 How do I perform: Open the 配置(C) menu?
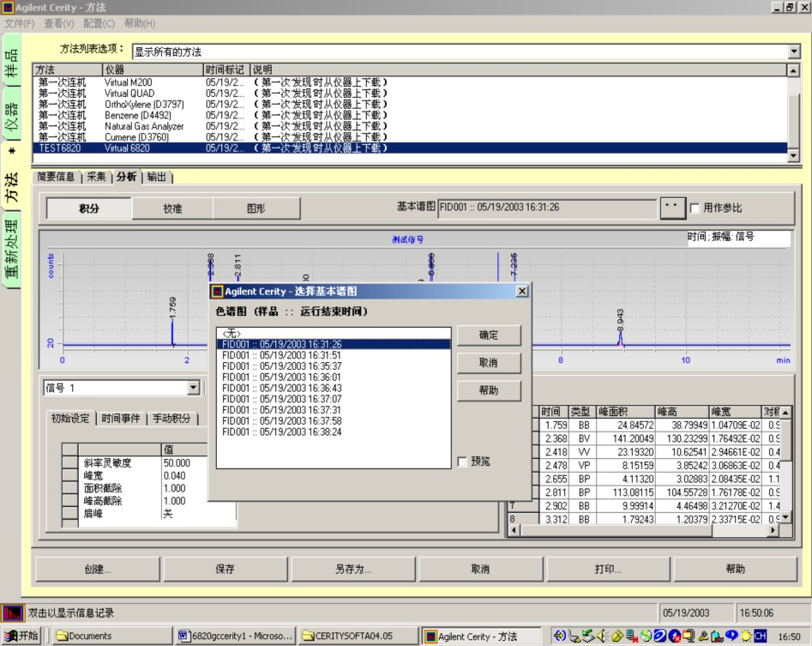click(x=99, y=23)
